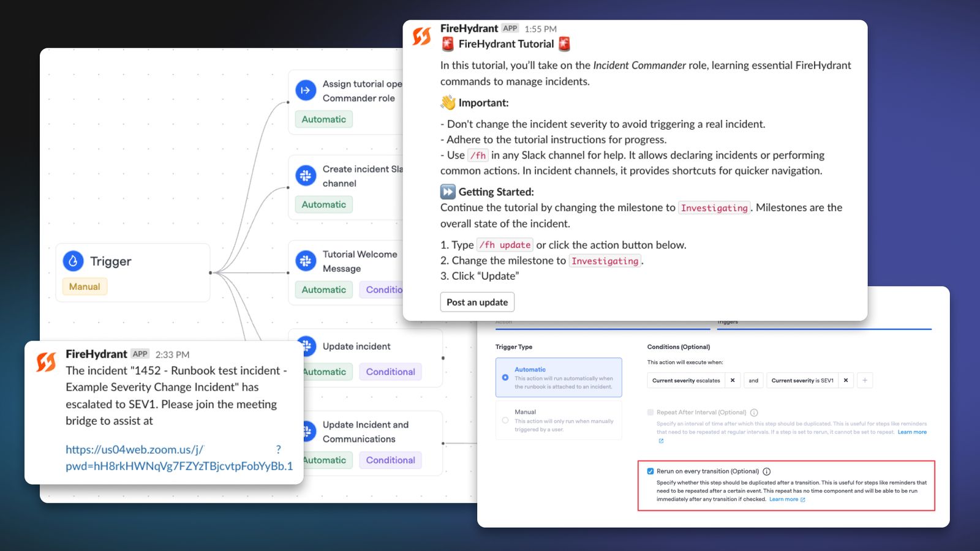
Task: Open info tooltip next to Repeat After Interval
Action: (754, 413)
